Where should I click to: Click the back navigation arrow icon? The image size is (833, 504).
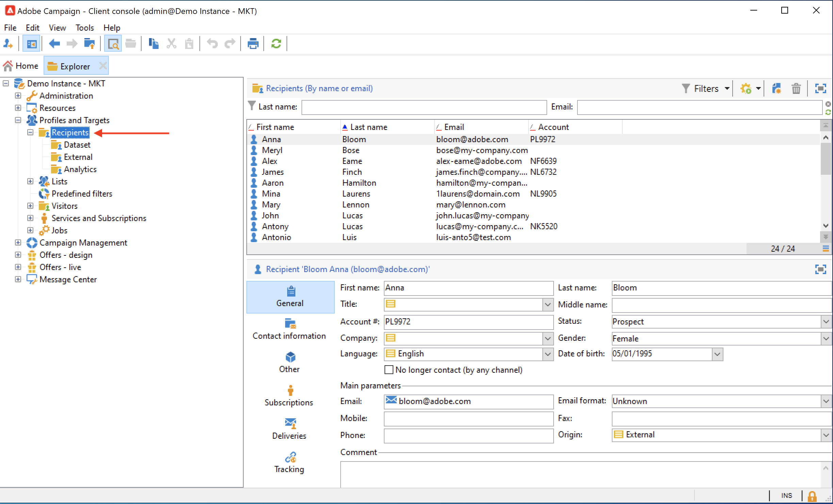click(x=54, y=44)
